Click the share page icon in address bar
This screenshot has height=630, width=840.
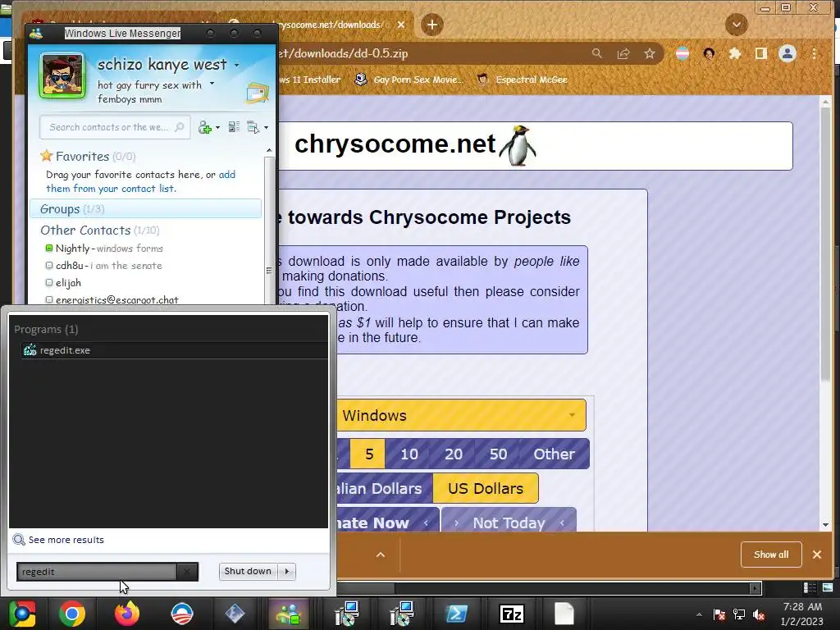(623, 53)
